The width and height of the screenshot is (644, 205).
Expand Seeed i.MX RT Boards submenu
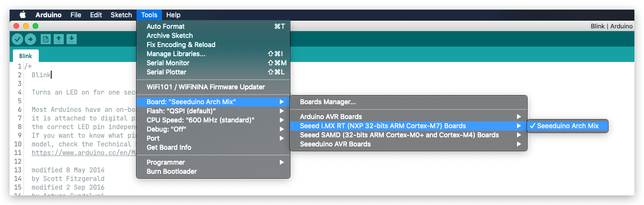coord(409,126)
